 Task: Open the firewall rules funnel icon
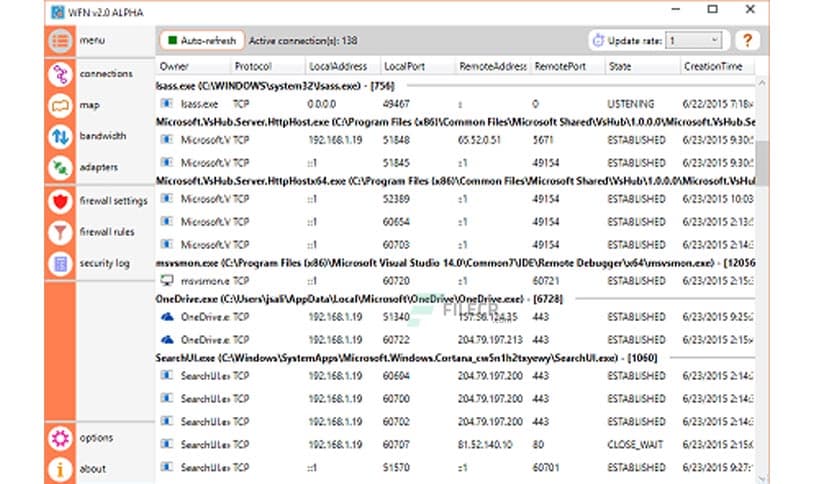coord(60,232)
